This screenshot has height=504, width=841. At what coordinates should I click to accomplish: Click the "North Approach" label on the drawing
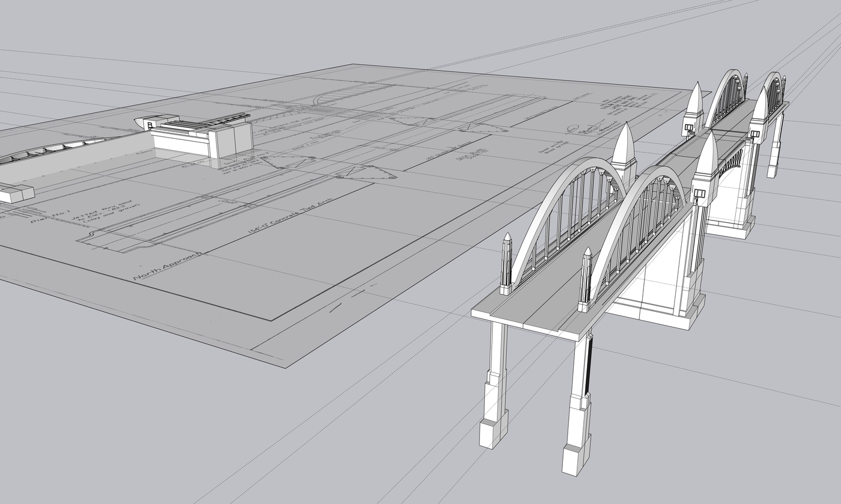[x=167, y=267]
